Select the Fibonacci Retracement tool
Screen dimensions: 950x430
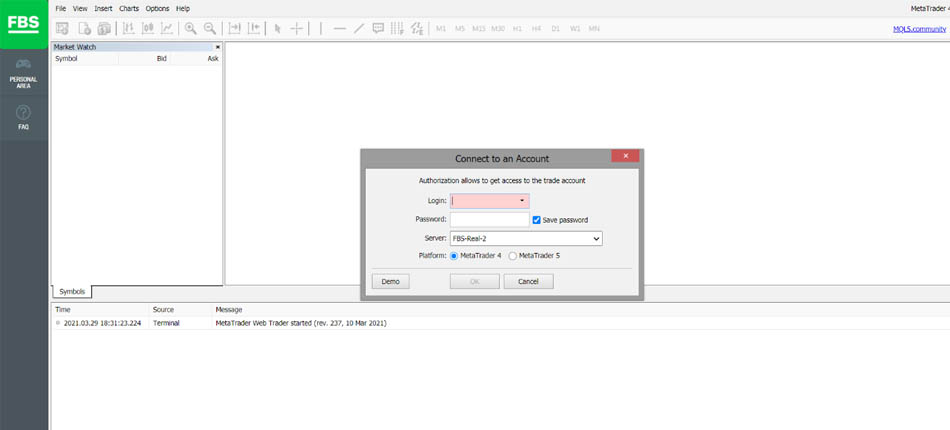pyautogui.click(x=397, y=28)
